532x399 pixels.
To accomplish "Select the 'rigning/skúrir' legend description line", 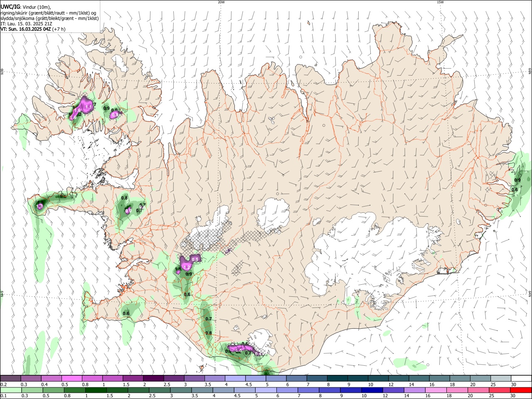I will point(48,13).
